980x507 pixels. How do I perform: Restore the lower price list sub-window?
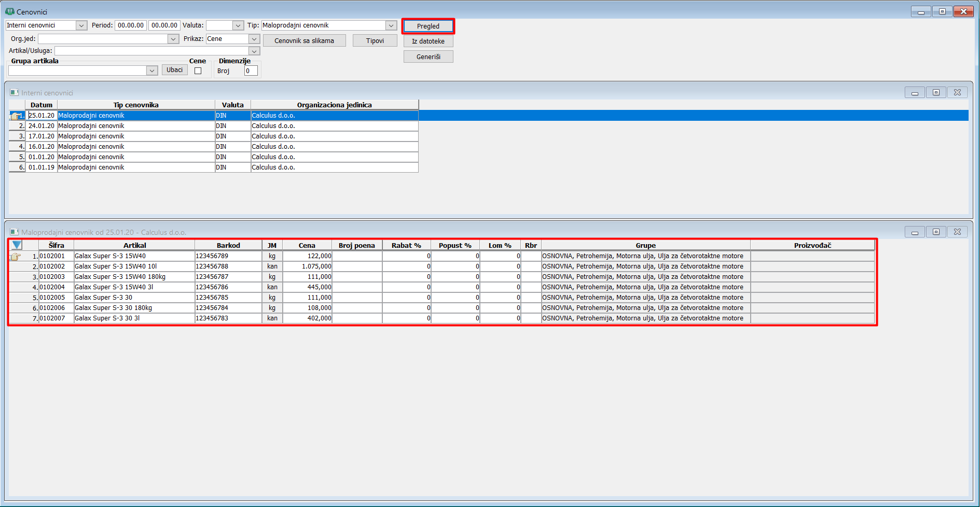click(x=936, y=232)
